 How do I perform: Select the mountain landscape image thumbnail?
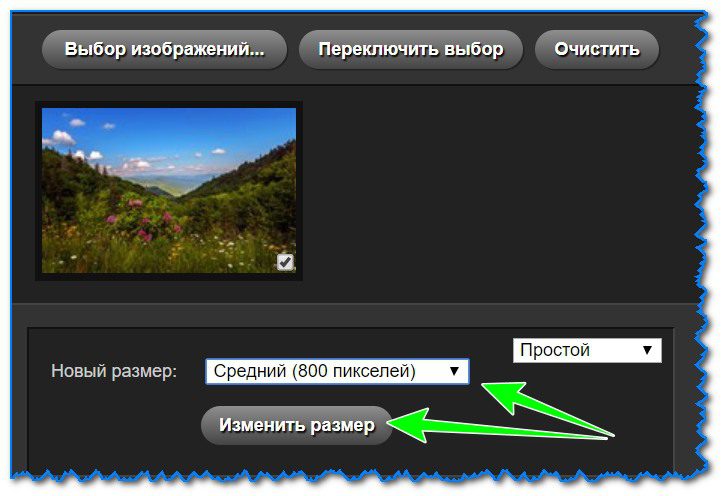pos(169,189)
